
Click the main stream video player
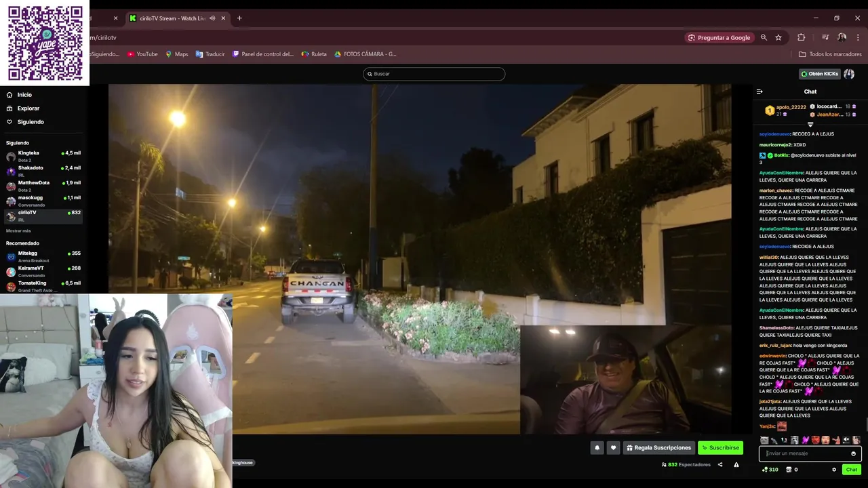pyautogui.click(x=420, y=259)
